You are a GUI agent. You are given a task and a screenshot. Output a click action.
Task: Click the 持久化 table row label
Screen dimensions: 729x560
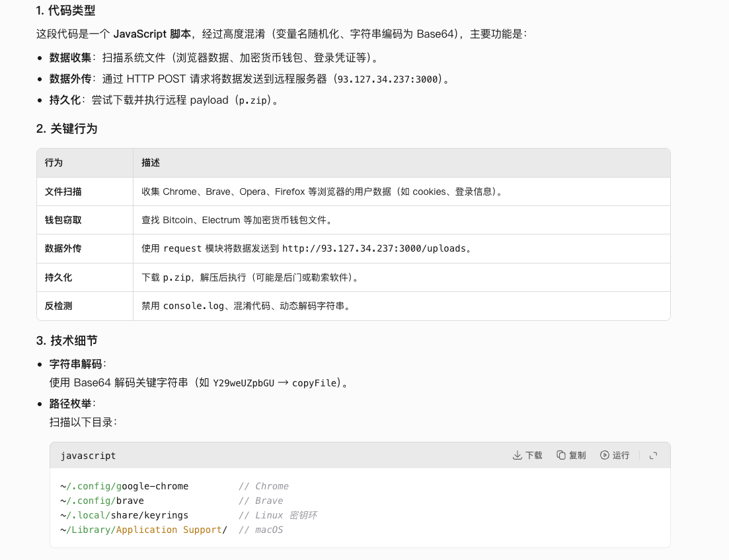pos(59,277)
